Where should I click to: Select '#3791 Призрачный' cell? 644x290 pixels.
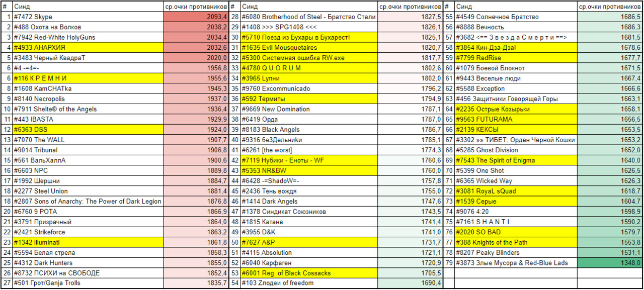(x=88, y=222)
